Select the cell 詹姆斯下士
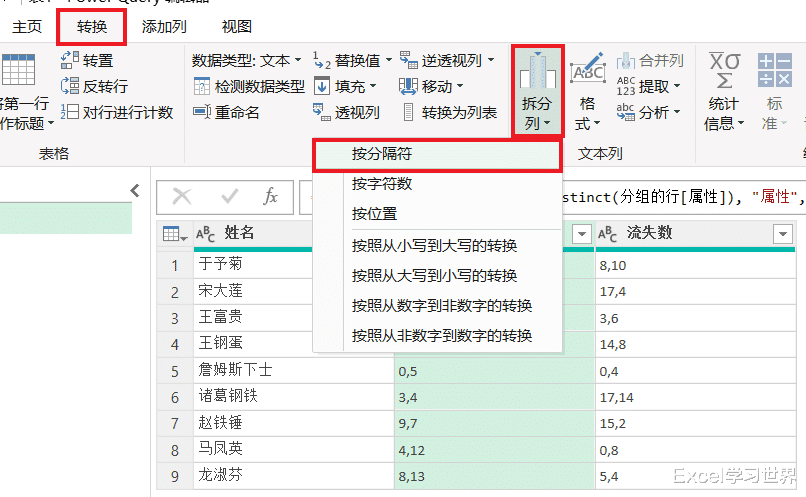Image resolution: width=806 pixels, height=497 pixels. 294,370
